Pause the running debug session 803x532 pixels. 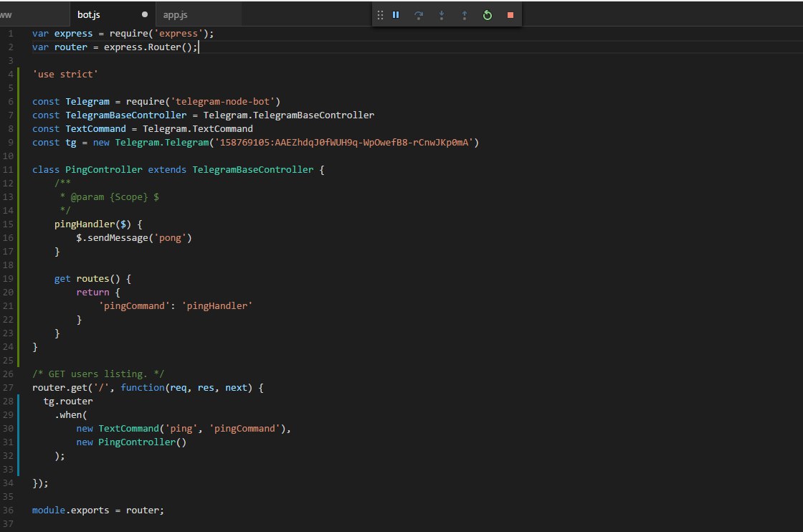pos(396,15)
